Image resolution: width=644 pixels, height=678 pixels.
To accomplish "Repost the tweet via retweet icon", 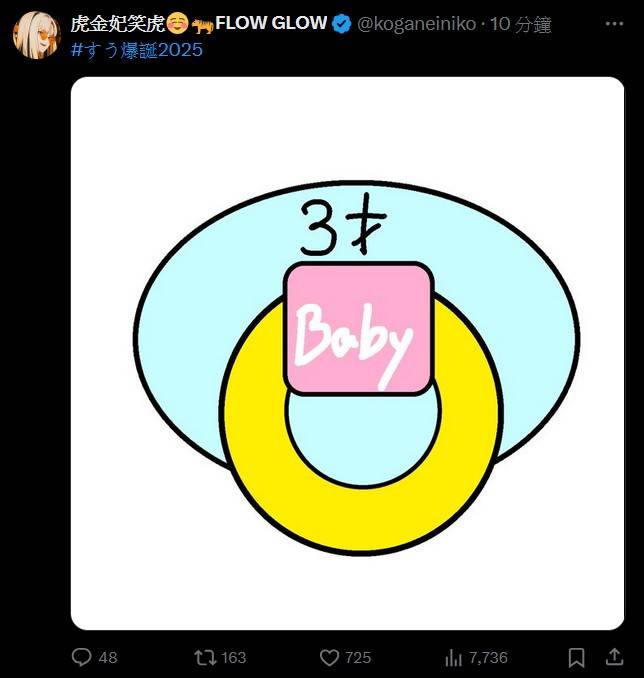I will point(205,657).
